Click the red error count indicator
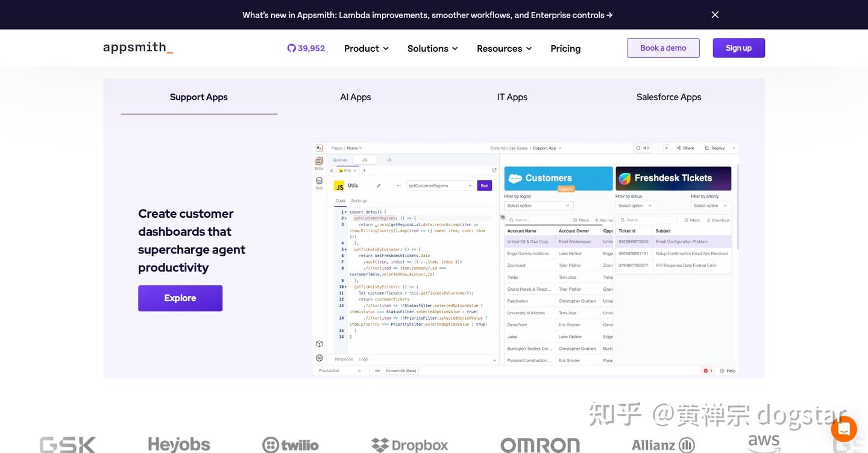Image resolution: width=868 pixels, height=453 pixels. (708, 370)
